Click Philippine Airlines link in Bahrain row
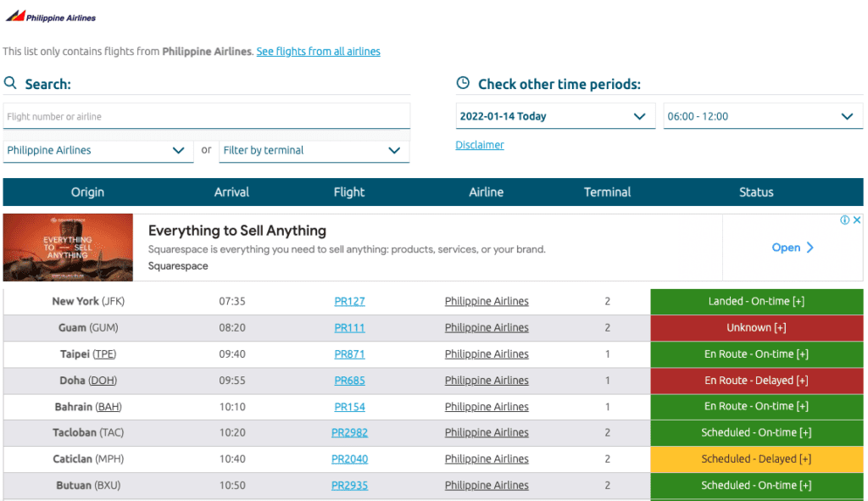This screenshot has width=868, height=501. pos(487,407)
